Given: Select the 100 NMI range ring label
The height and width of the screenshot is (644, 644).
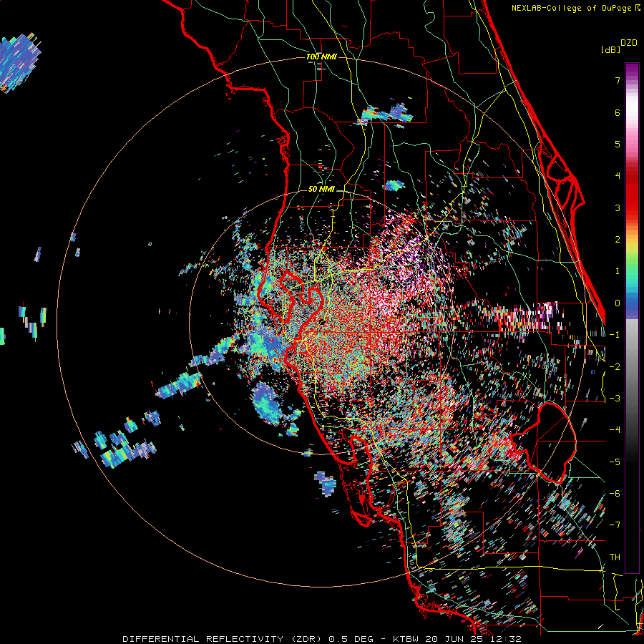Looking at the screenshot, I should pyautogui.click(x=321, y=57).
